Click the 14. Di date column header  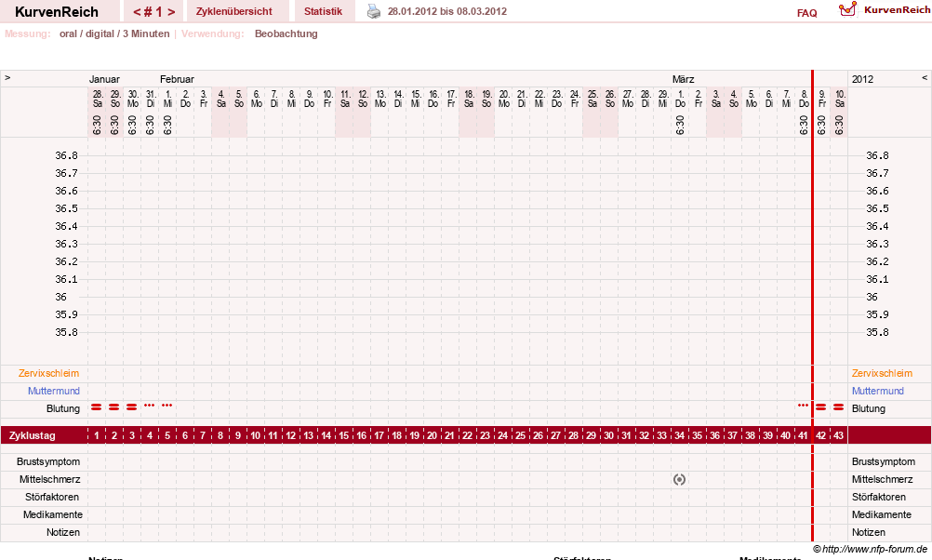[398, 99]
